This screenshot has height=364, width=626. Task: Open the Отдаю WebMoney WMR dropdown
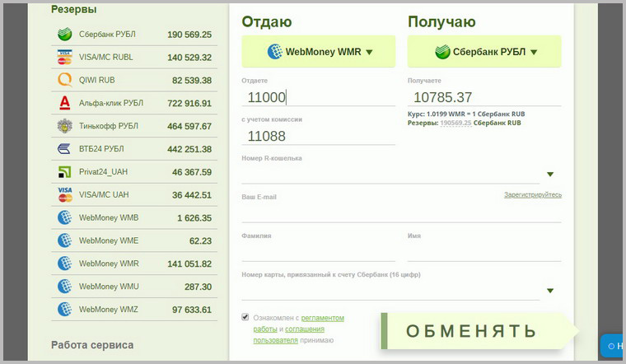point(319,52)
